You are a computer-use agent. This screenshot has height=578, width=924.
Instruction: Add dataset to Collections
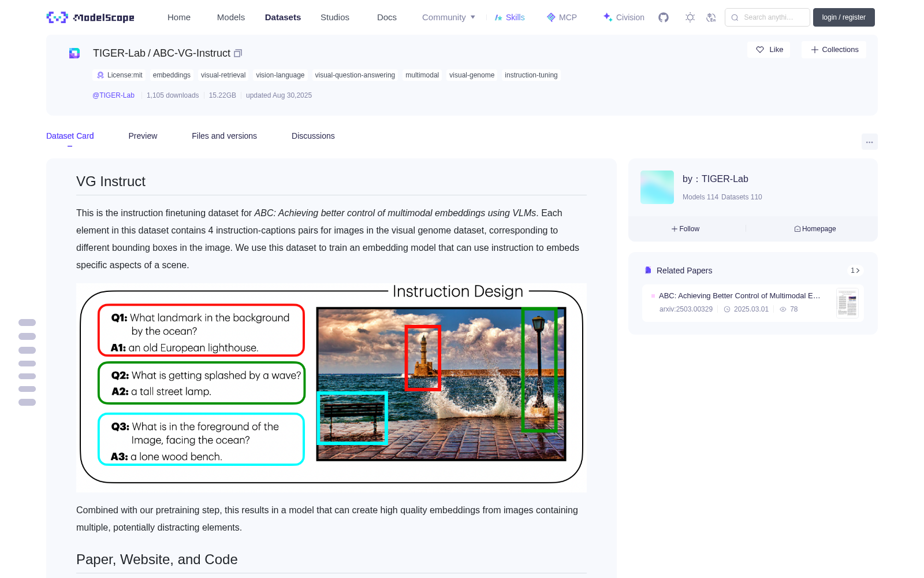click(834, 50)
